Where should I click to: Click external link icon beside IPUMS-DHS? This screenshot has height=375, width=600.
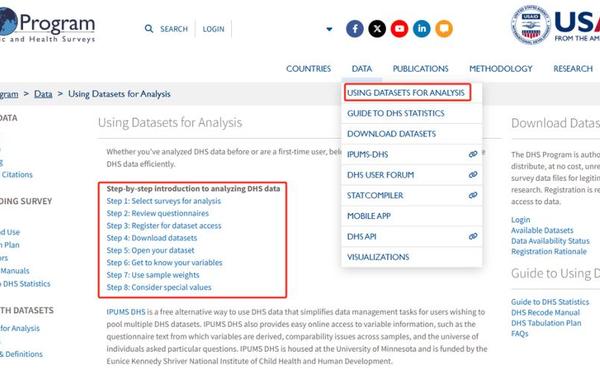[x=473, y=154]
